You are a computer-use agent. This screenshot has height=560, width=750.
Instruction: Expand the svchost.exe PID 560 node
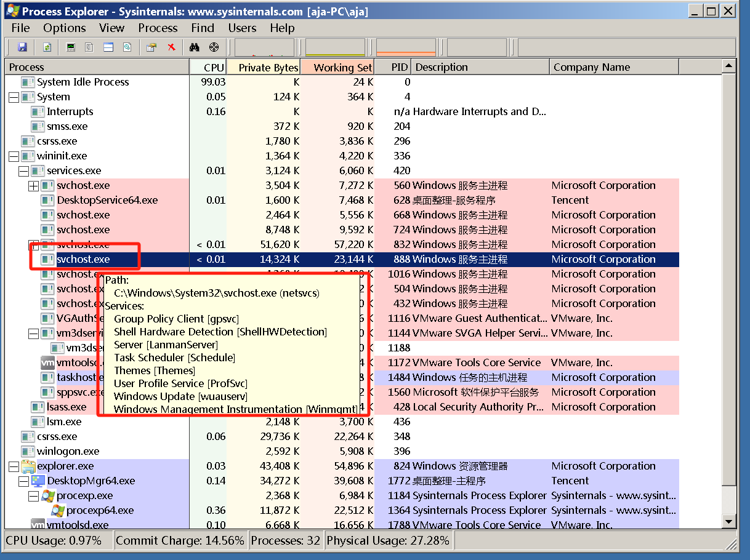[33, 186]
